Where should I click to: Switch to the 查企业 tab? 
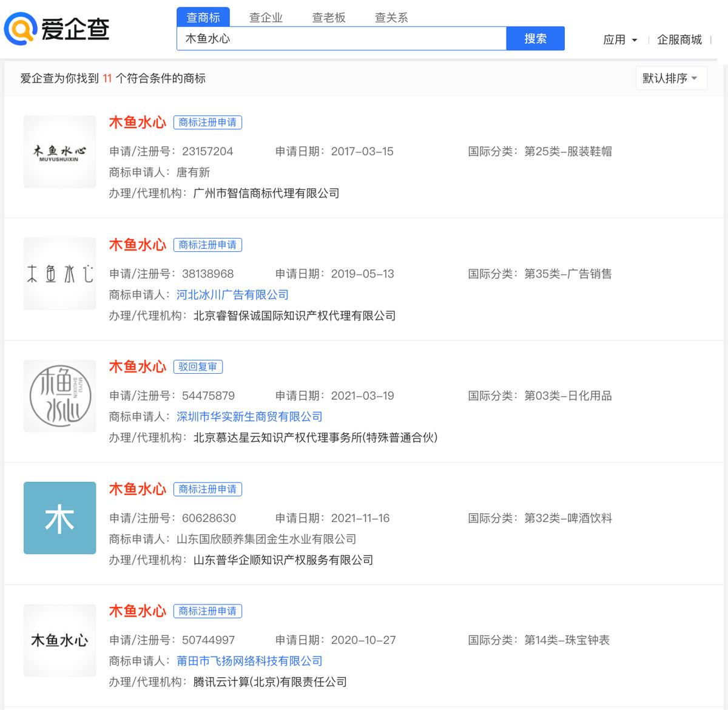[266, 17]
